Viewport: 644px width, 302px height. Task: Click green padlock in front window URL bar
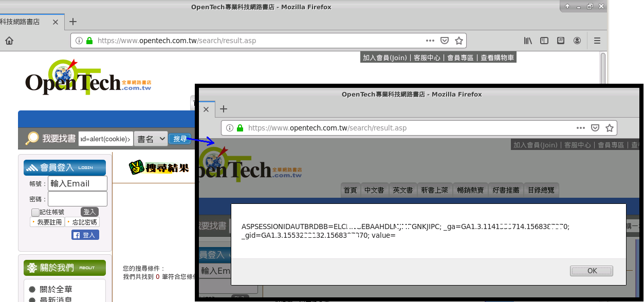click(240, 128)
